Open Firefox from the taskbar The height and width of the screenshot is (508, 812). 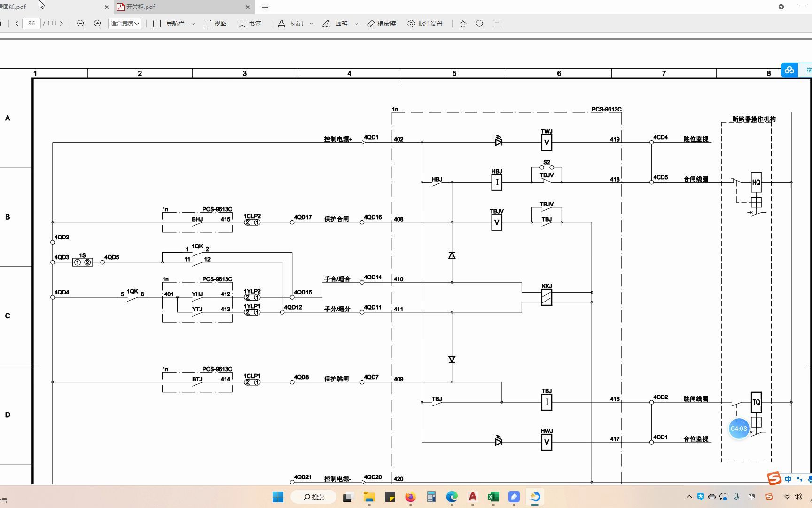tap(410, 497)
